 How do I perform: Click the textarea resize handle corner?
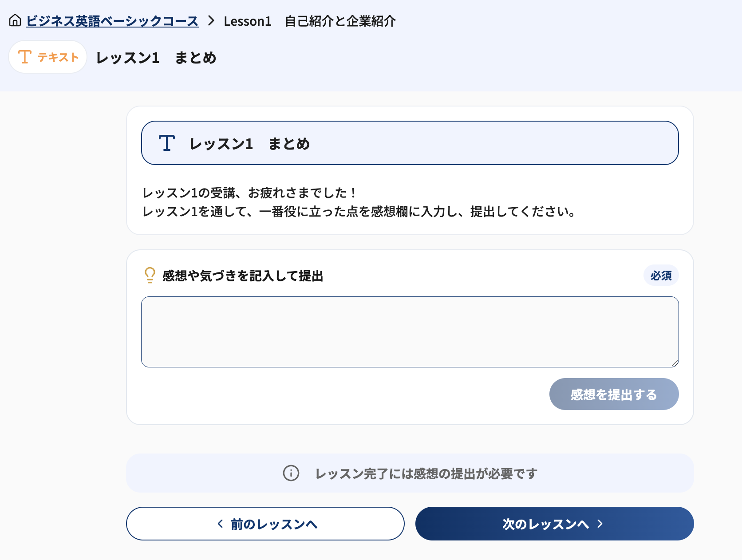pyautogui.click(x=675, y=363)
